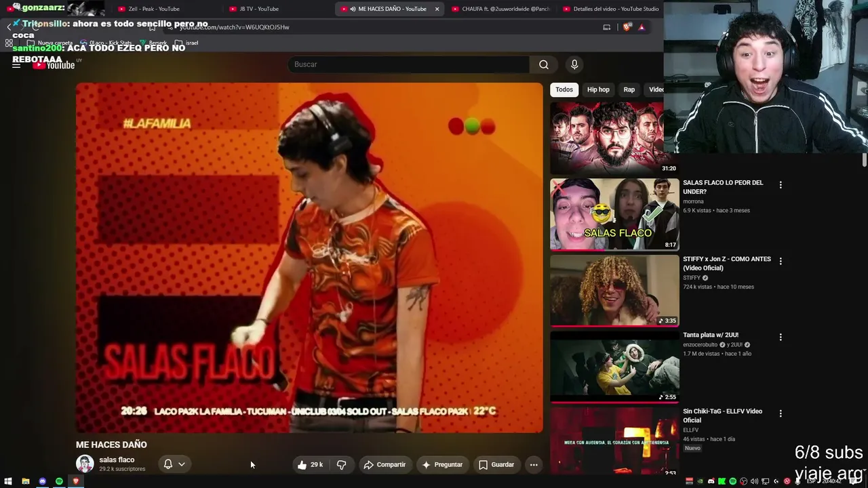Like the video with the thumbs-up icon
This screenshot has height=488, width=868.
[310, 465]
